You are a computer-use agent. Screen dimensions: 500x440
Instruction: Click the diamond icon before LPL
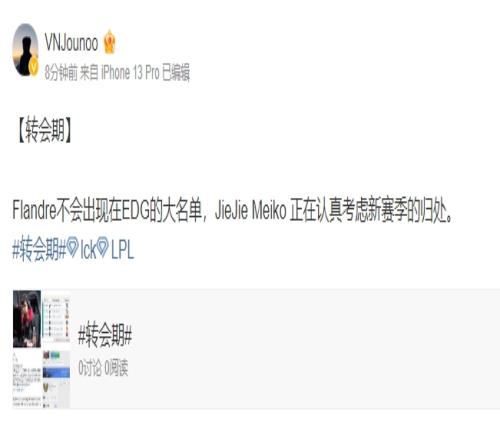102,247
